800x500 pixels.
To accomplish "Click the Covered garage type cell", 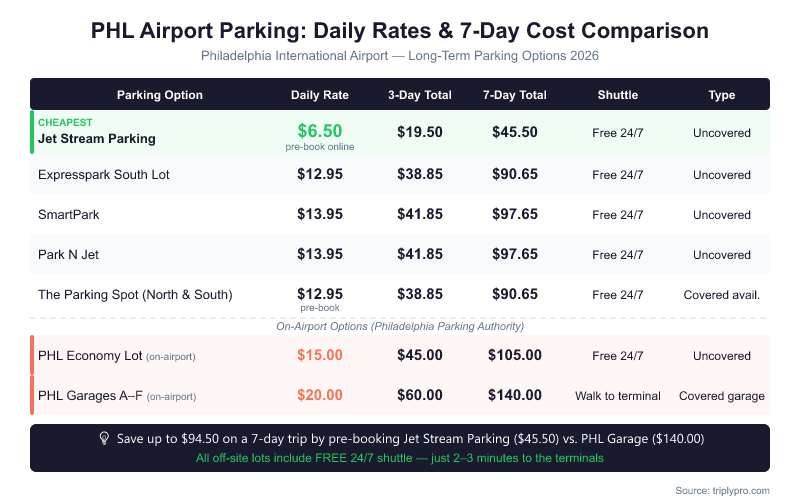I will coord(722,396).
